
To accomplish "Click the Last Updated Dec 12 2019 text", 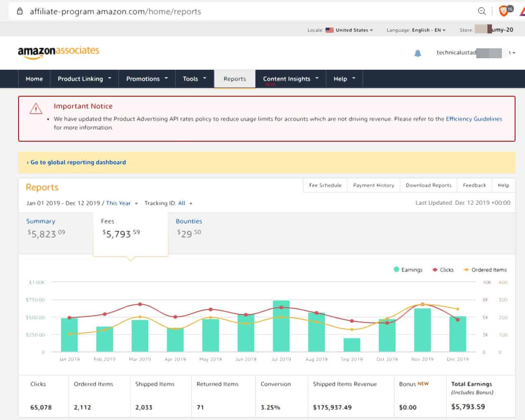I will pyautogui.click(x=463, y=203).
